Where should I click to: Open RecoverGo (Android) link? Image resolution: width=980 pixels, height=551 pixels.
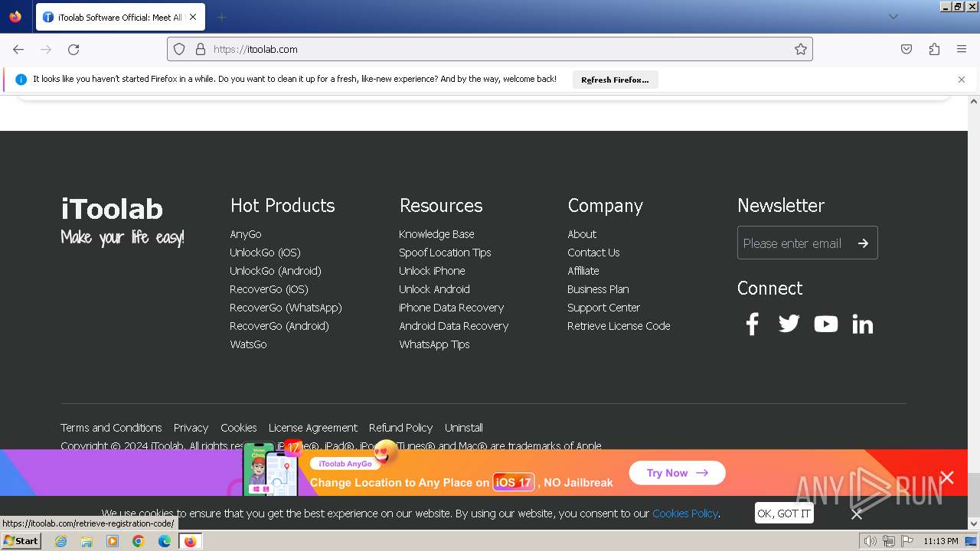pyautogui.click(x=279, y=326)
